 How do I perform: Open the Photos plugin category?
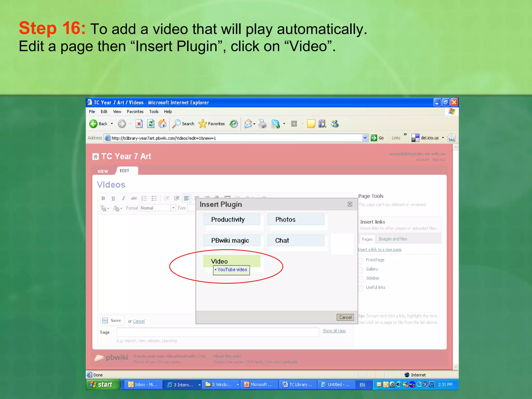(x=296, y=220)
